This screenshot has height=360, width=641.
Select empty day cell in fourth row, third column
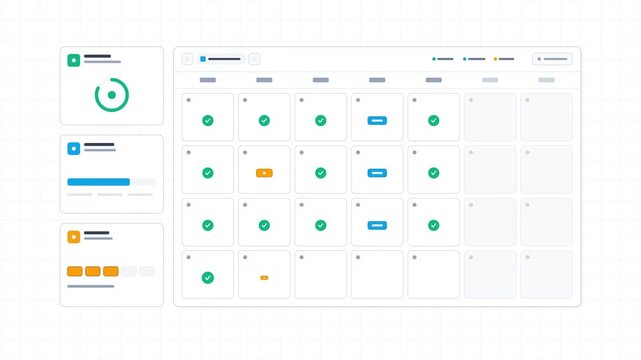click(x=320, y=275)
